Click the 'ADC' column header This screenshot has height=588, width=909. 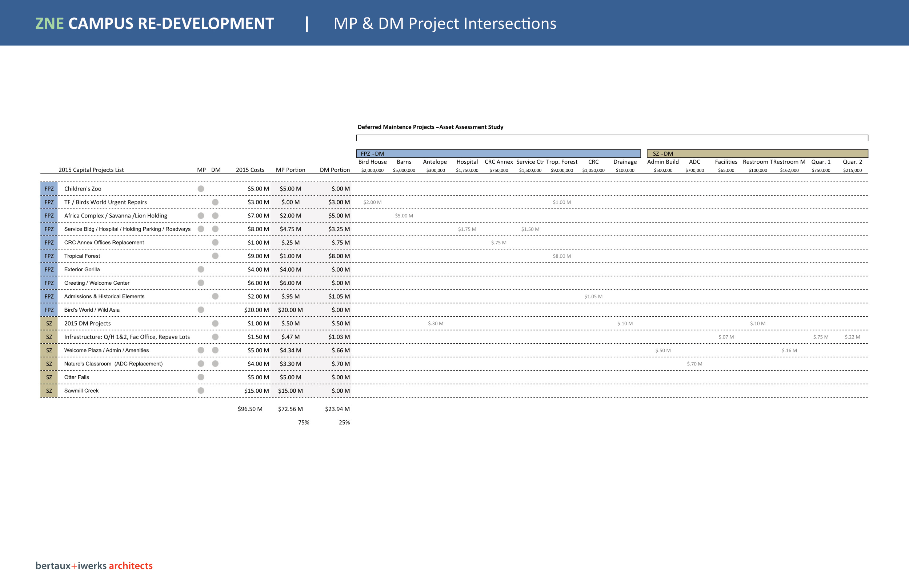click(694, 162)
